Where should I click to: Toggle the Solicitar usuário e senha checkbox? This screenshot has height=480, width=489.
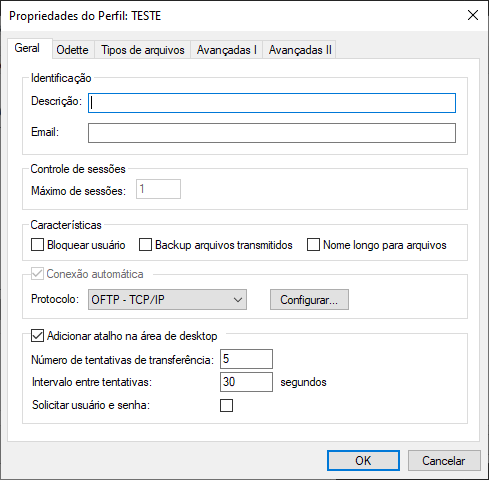click(226, 405)
